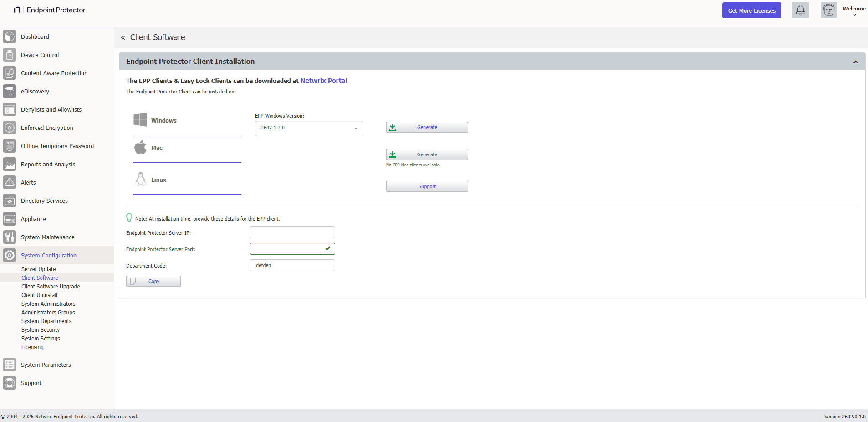The height and width of the screenshot is (422, 868).
Task: Click the Enforced Encryption icon
Action: [10, 128]
